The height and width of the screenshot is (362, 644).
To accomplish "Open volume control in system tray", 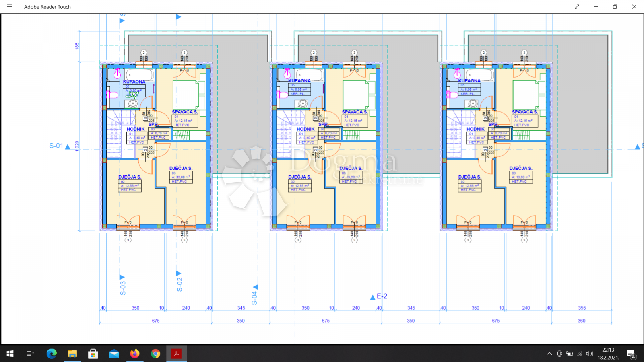I will point(590,354).
